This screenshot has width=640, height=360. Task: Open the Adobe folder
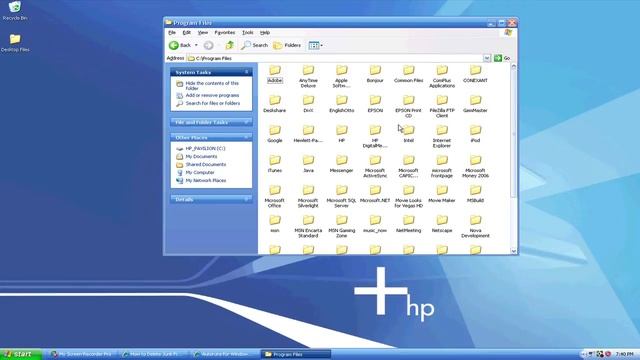tap(275, 74)
